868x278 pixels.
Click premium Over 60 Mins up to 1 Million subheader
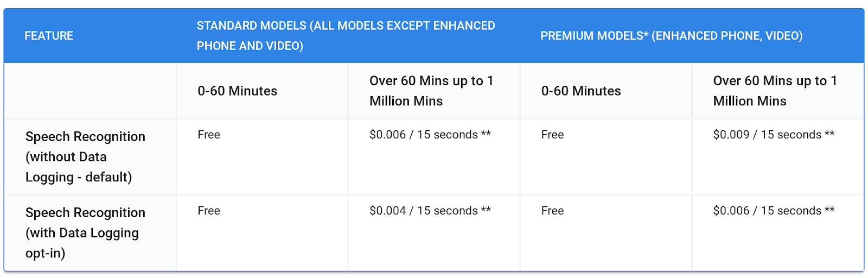click(x=775, y=91)
